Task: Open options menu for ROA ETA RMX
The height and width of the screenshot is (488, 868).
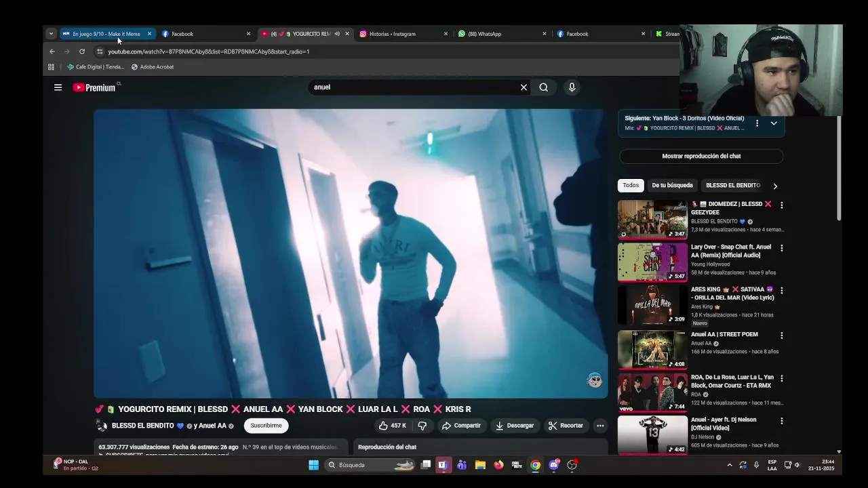Action: [781, 378]
